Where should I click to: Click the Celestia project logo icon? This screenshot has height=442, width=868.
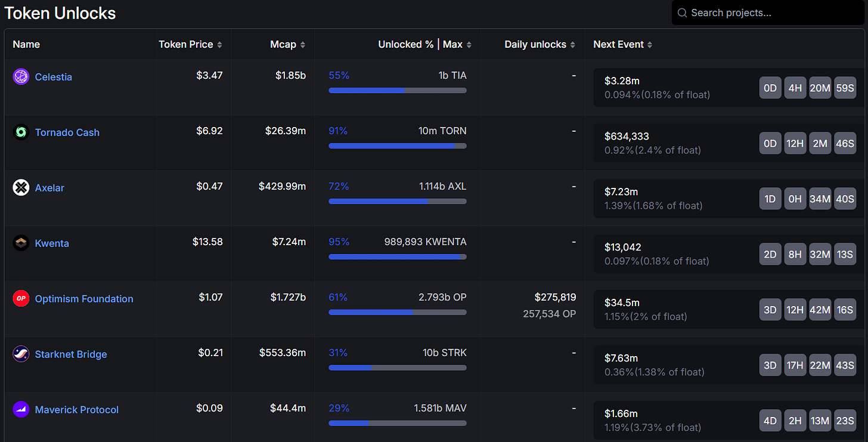(x=21, y=76)
